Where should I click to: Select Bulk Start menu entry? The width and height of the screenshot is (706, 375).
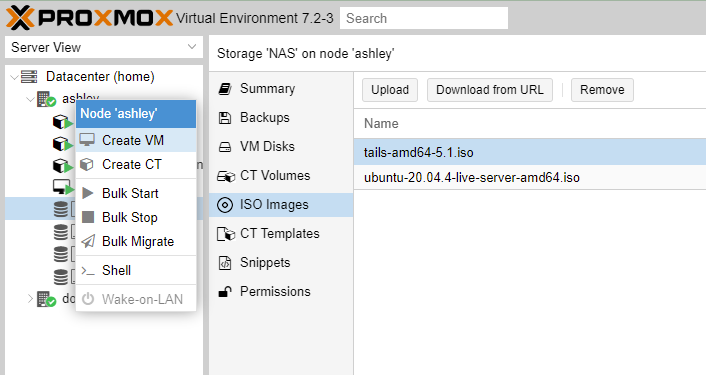pos(136,193)
